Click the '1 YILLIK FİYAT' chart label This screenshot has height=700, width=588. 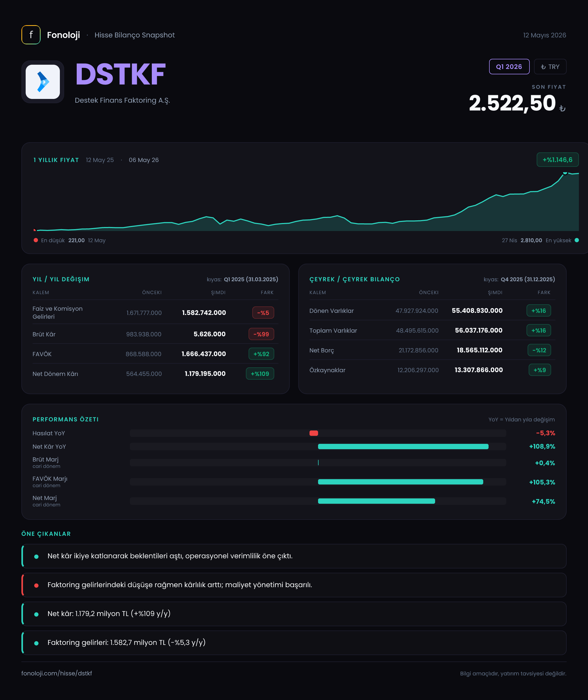pos(56,160)
